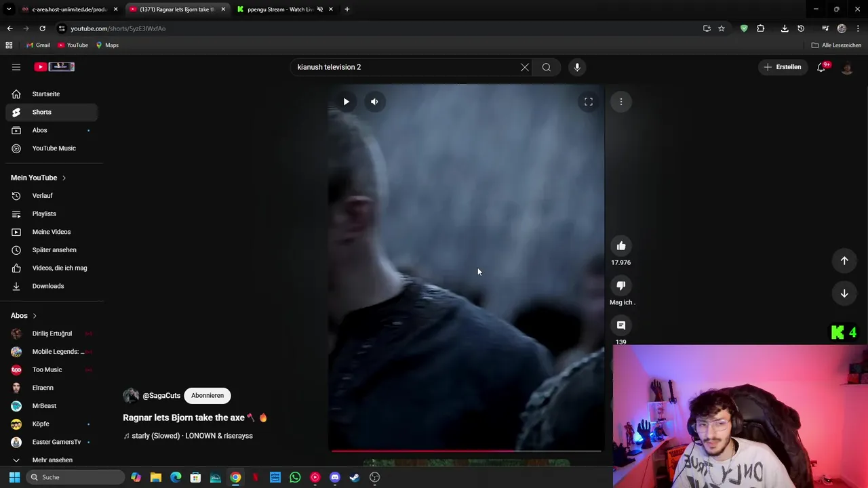Reload the current page
The width and height of the screenshot is (868, 488).
click(x=42, y=28)
